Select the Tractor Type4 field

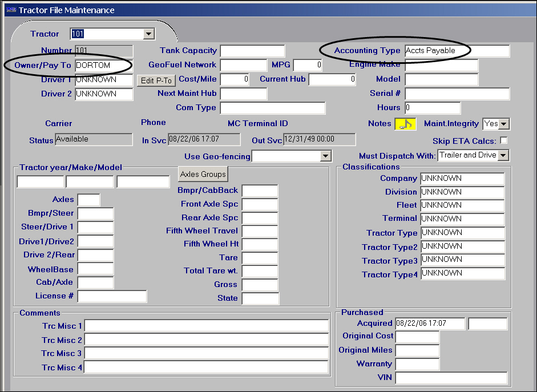pyautogui.click(x=462, y=273)
